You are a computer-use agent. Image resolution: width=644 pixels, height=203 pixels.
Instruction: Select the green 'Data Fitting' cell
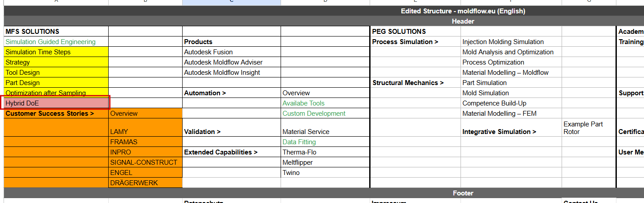point(325,142)
